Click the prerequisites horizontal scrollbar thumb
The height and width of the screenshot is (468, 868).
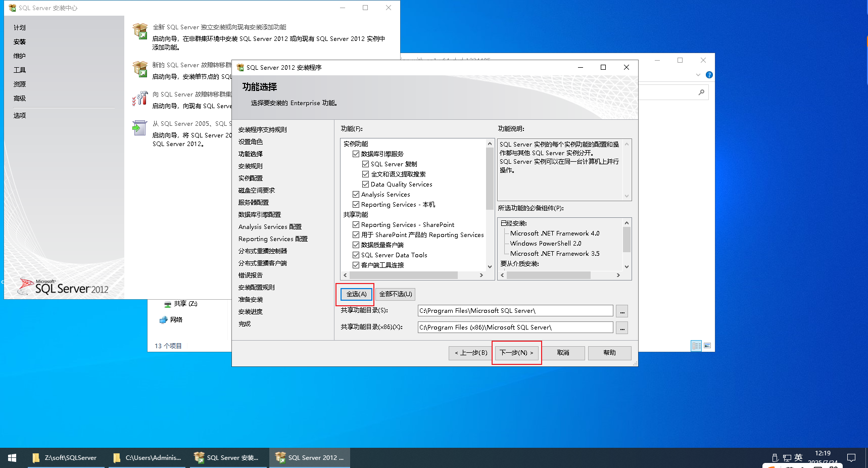(x=549, y=275)
